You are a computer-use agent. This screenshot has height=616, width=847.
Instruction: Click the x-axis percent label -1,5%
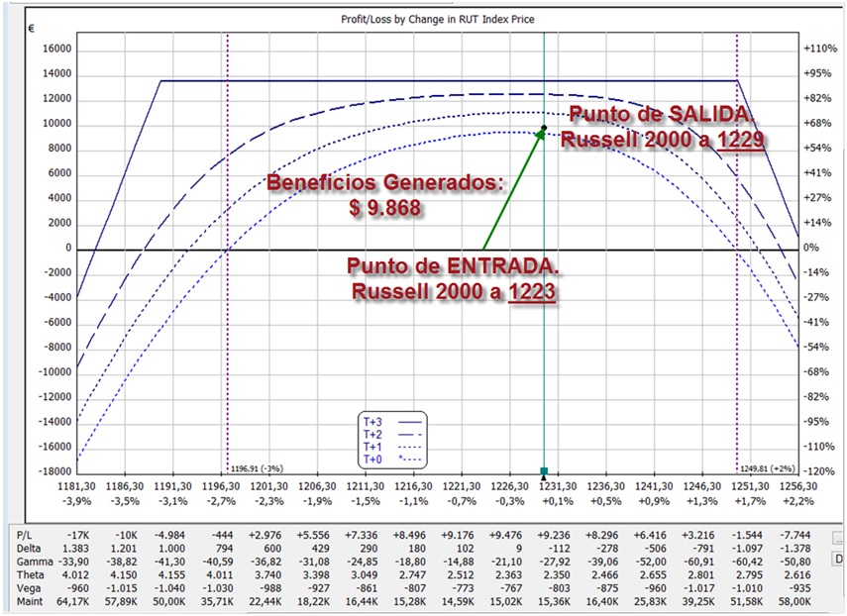pos(366,501)
